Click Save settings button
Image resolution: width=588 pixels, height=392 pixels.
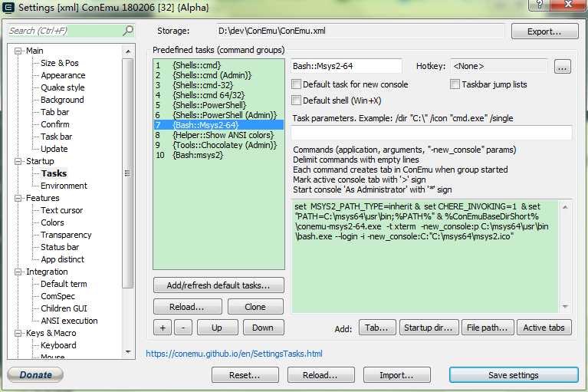pyautogui.click(x=514, y=375)
